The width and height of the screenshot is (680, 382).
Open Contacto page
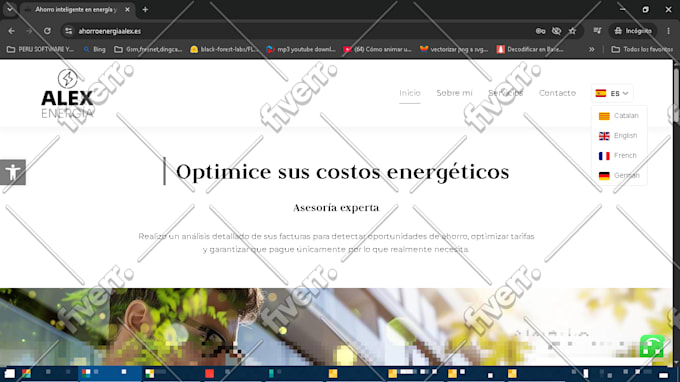(557, 93)
